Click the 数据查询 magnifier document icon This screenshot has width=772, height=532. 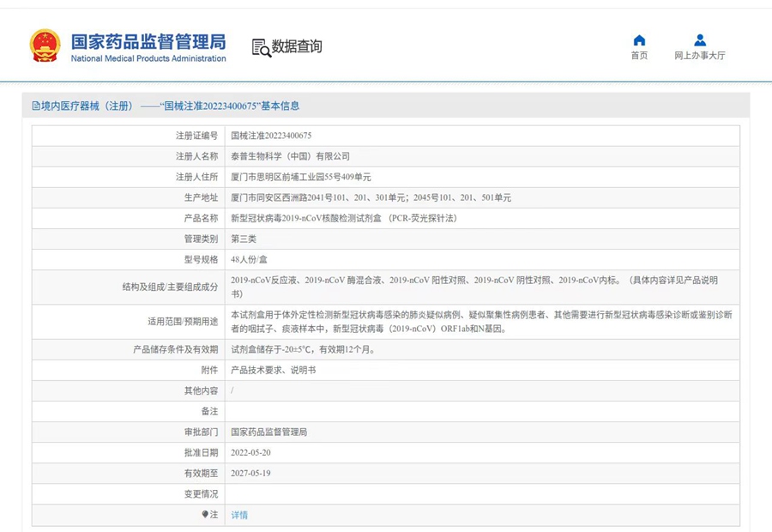pos(261,47)
